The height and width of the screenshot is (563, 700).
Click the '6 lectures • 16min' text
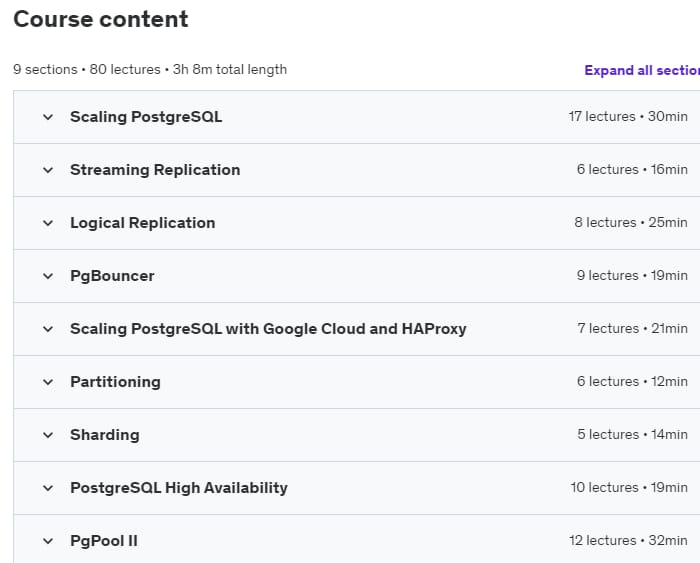pyautogui.click(x=632, y=170)
